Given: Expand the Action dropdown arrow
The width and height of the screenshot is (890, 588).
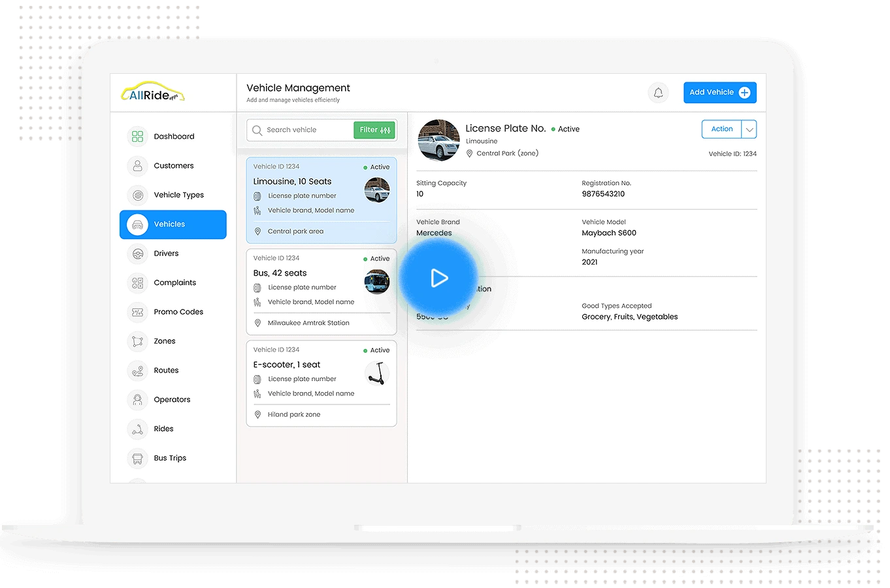Looking at the screenshot, I should click(x=750, y=129).
